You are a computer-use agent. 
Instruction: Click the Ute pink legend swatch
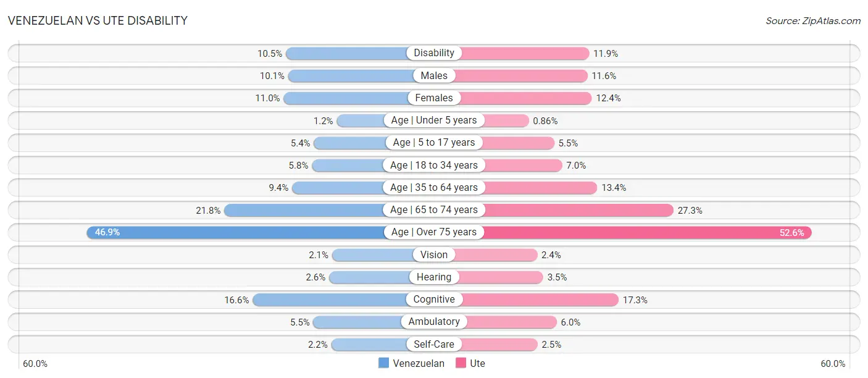(x=461, y=363)
